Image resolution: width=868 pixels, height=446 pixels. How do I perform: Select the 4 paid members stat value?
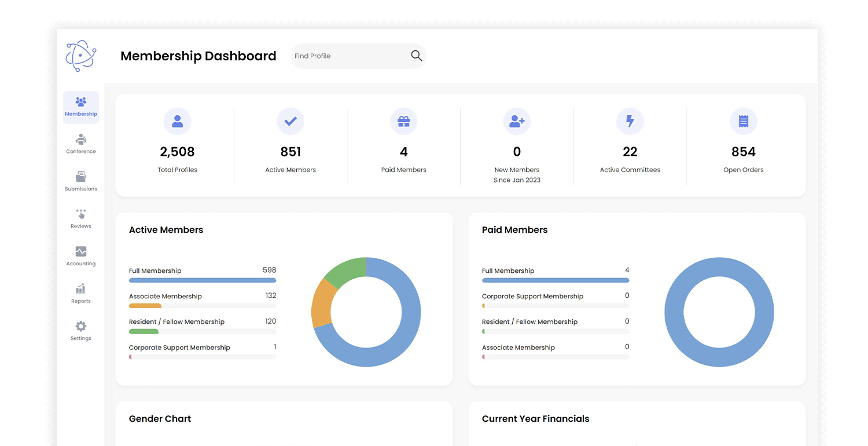404,152
